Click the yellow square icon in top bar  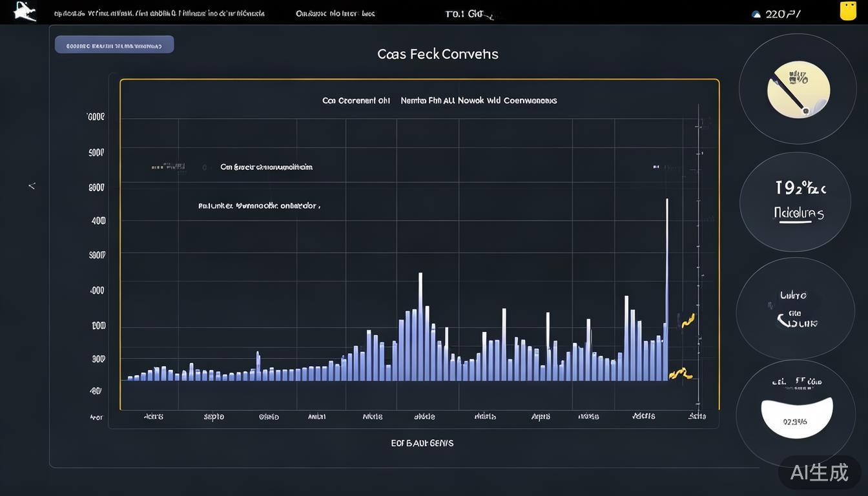pyautogui.click(x=847, y=11)
